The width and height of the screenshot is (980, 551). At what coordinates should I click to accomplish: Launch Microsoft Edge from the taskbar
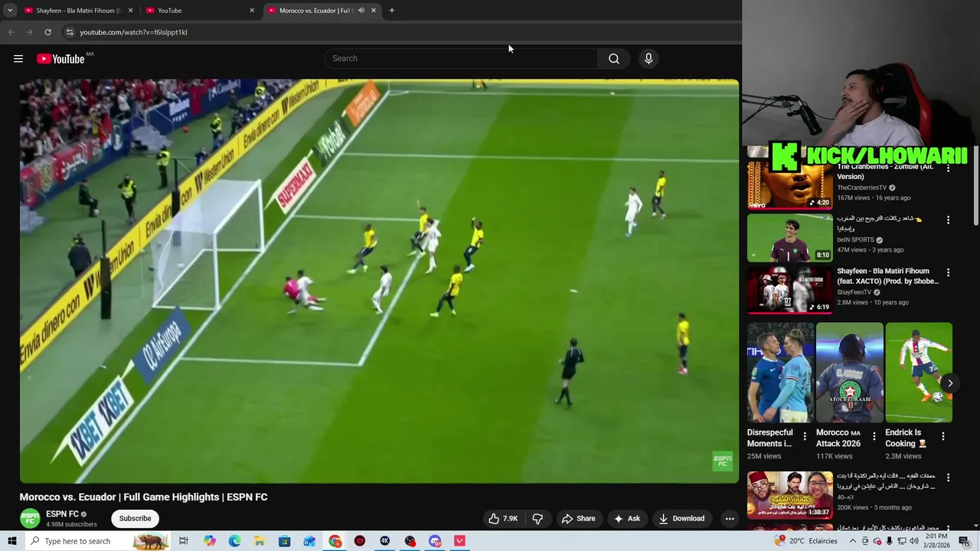pos(234,541)
